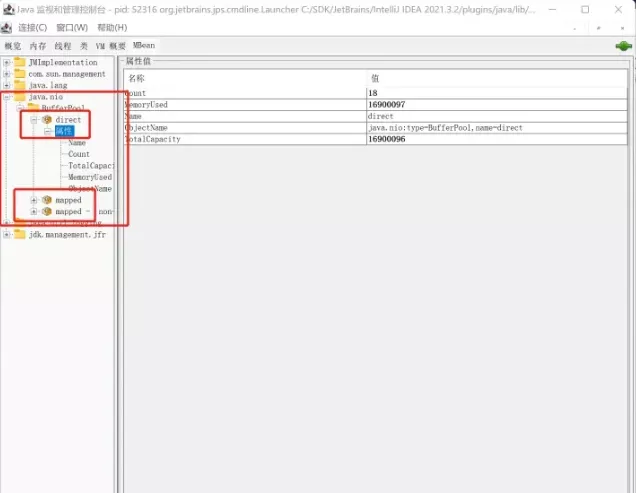This screenshot has width=636, height=493.
Task: Click the com.sun.management folder icon
Action: (x=19, y=73)
